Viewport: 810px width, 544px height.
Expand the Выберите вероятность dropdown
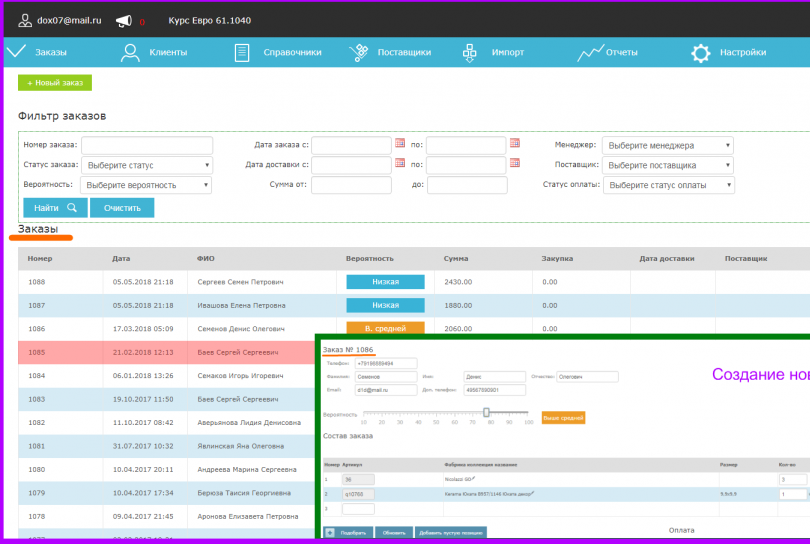click(146, 185)
